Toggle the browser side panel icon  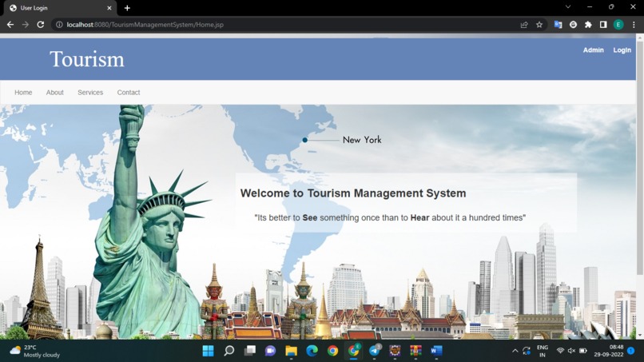pyautogui.click(x=603, y=25)
